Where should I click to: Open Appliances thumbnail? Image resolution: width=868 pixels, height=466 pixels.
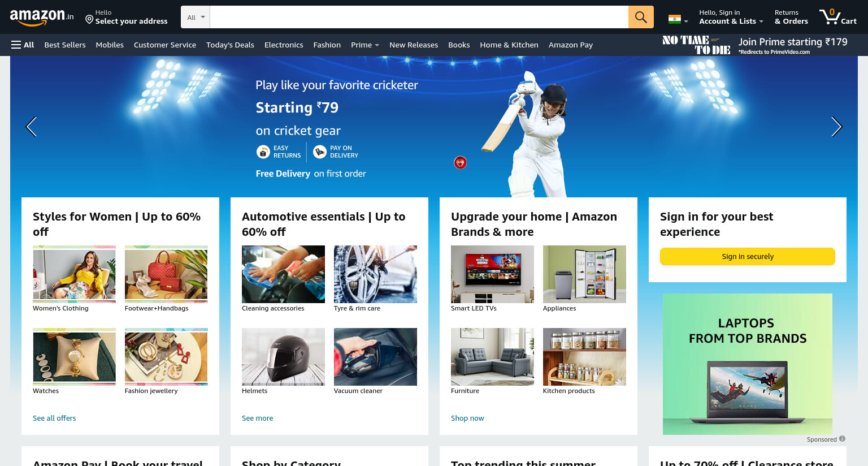pyautogui.click(x=584, y=274)
